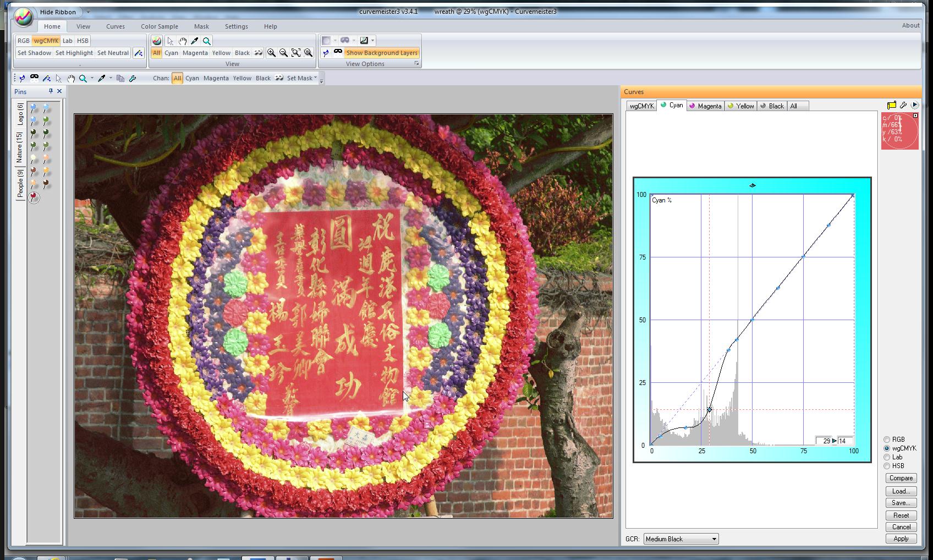Click the Load... button
Screen dimensions: 933x560
pyautogui.click(x=901, y=491)
